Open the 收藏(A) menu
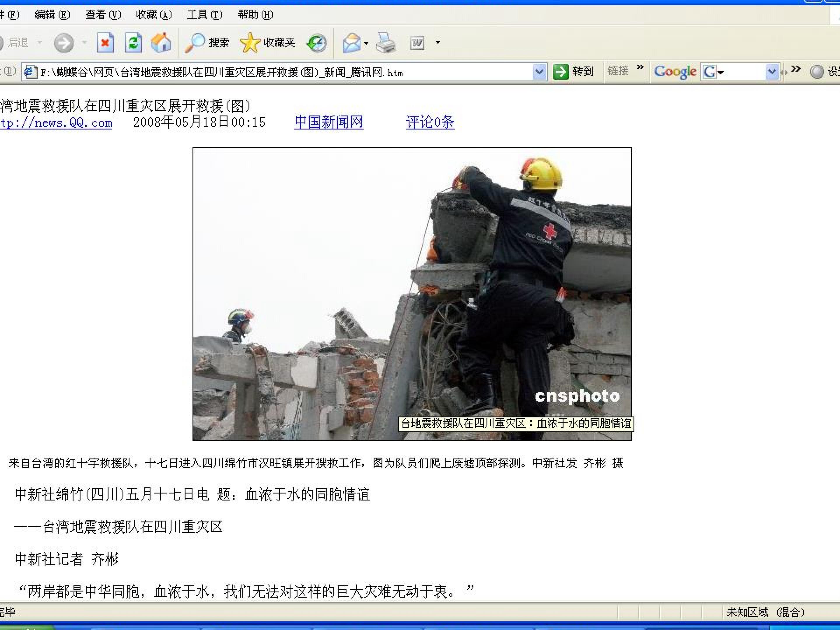The width and height of the screenshot is (840, 630). 154,15
